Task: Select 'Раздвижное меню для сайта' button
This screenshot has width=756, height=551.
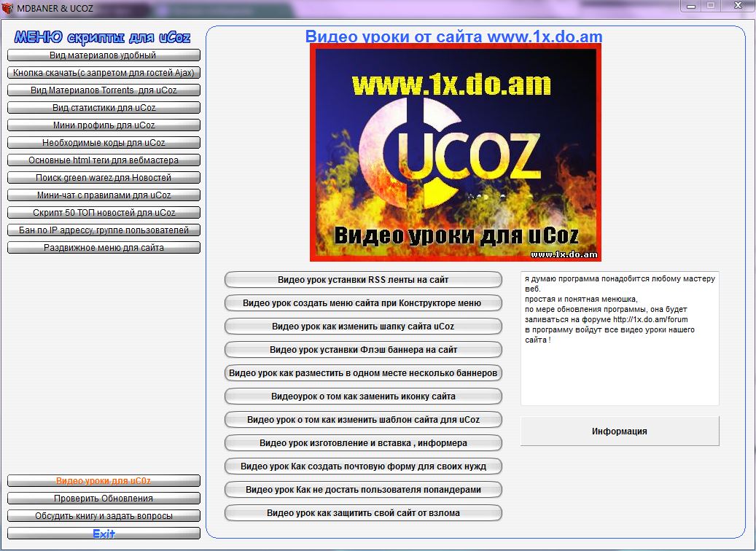Action: pyautogui.click(x=104, y=247)
